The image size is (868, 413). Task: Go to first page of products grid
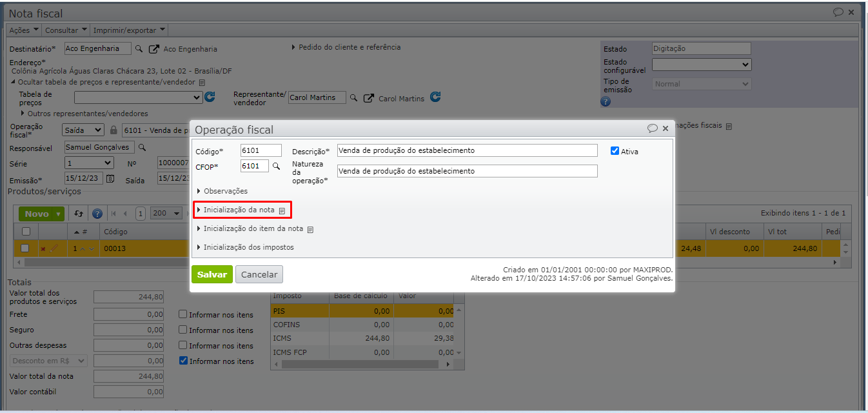click(x=113, y=214)
